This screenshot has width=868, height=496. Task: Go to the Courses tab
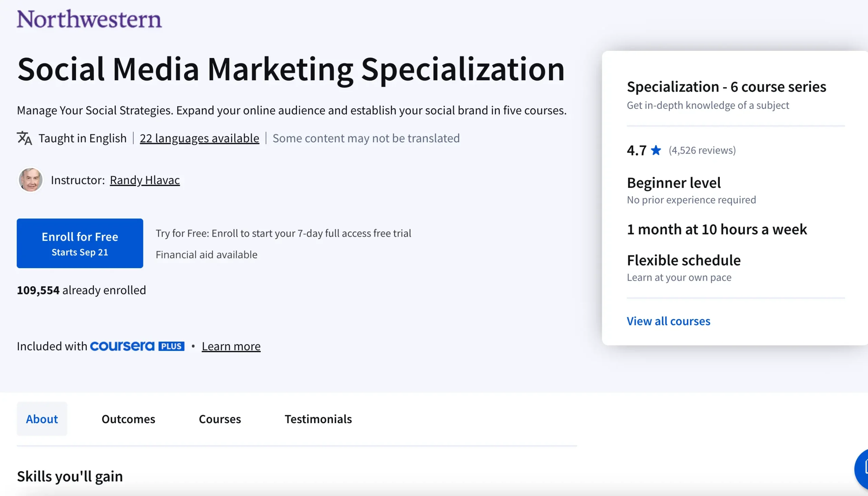(220, 419)
